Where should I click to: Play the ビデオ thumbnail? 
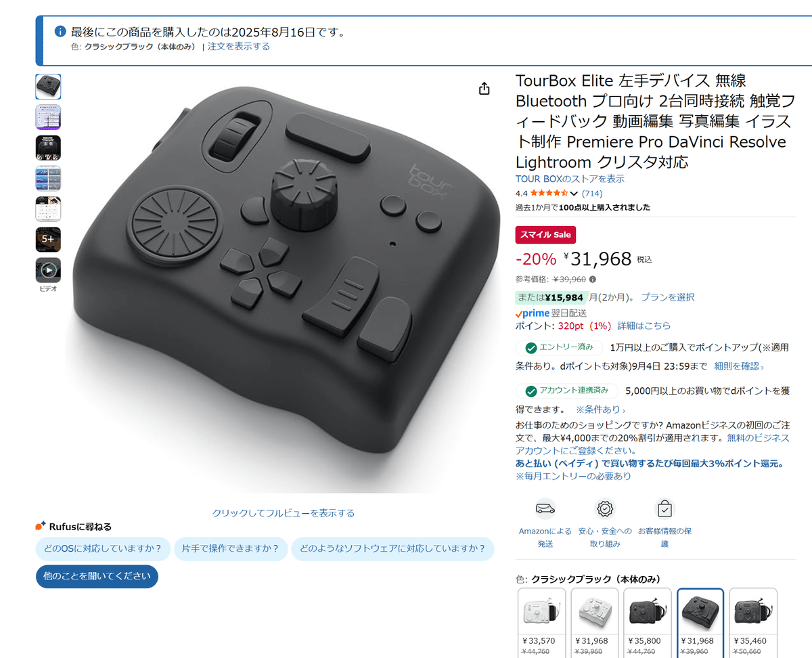click(x=48, y=270)
